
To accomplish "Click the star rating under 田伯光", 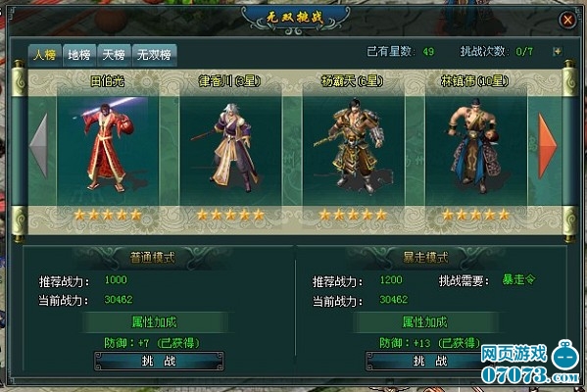I will (x=108, y=215).
